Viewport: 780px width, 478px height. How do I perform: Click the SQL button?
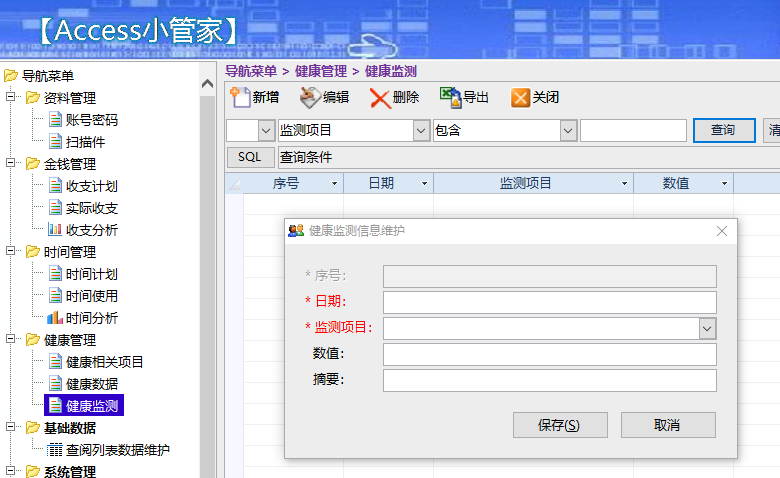(250, 157)
